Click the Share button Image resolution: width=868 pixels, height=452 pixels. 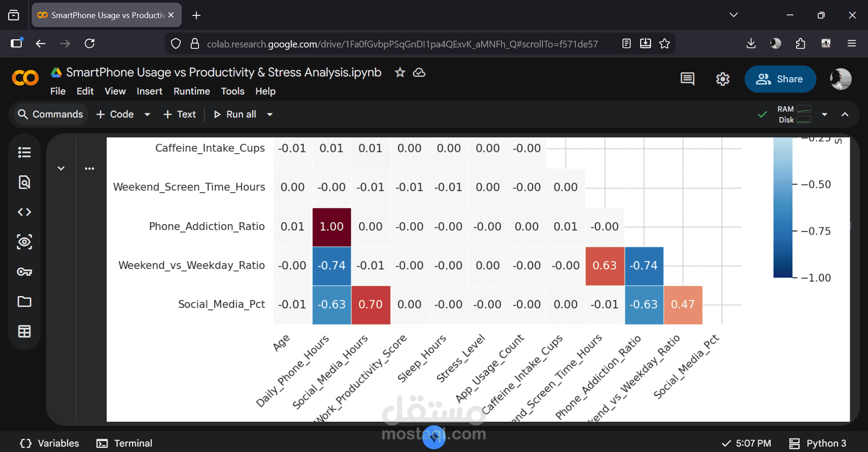pyautogui.click(x=780, y=79)
